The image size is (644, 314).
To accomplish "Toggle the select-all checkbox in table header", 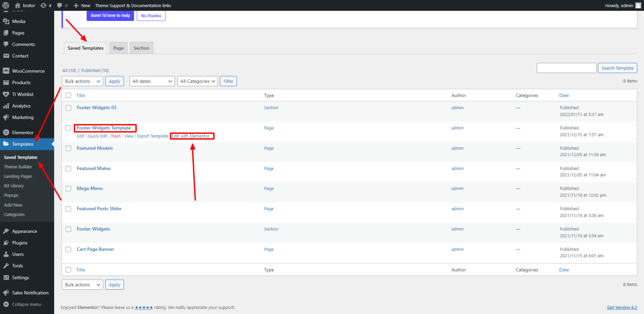I will point(68,95).
